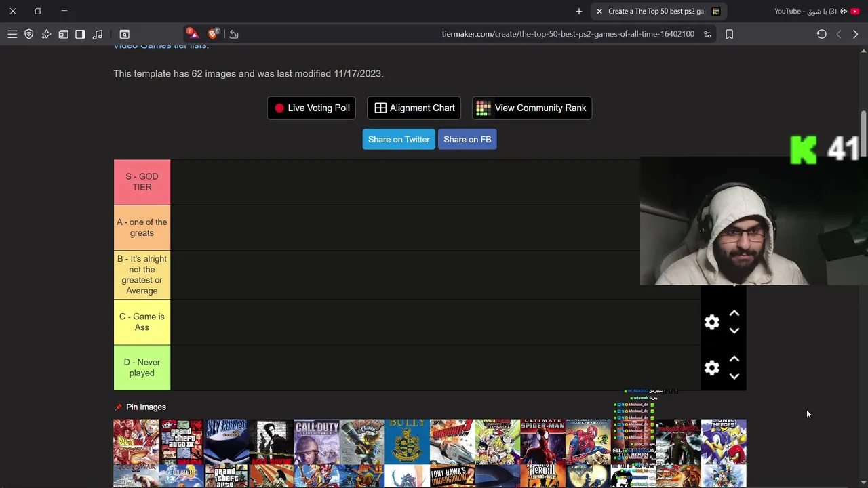The image size is (868, 488).
Task: Select the Ratchet & Clank cover
Action: click(362, 441)
